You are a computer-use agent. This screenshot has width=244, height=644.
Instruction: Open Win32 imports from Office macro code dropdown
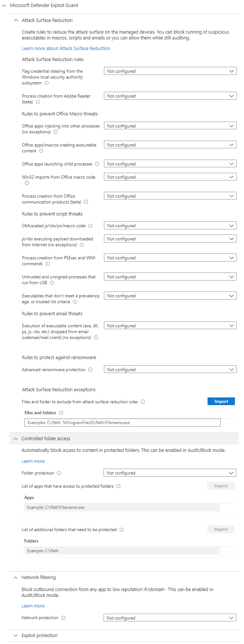coord(170,177)
